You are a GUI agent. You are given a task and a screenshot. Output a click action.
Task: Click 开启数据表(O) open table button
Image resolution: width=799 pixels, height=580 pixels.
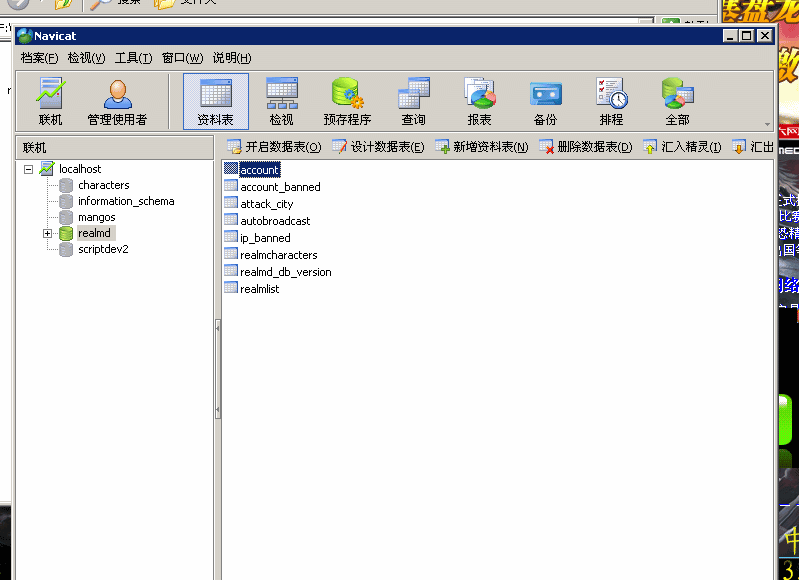pyautogui.click(x=274, y=147)
